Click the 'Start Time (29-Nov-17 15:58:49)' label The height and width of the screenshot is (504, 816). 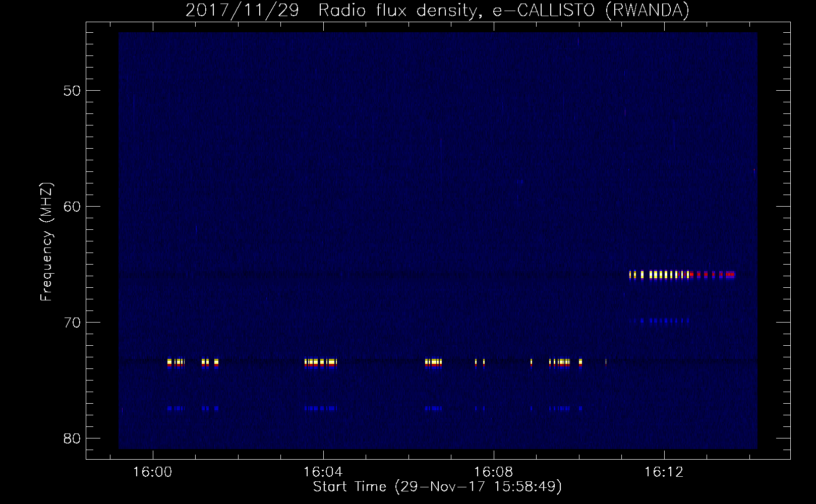click(x=437, y=487)
